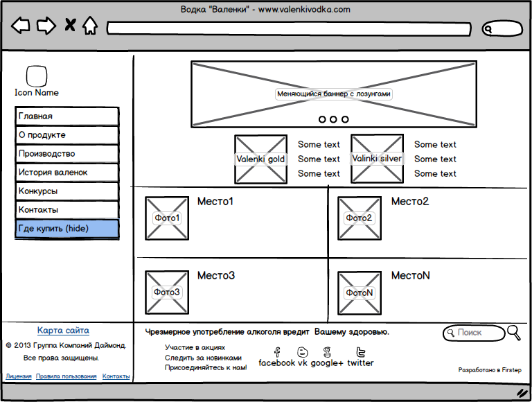
Task: Open the Фото2 thumbnail
Action: coord(360,218)
